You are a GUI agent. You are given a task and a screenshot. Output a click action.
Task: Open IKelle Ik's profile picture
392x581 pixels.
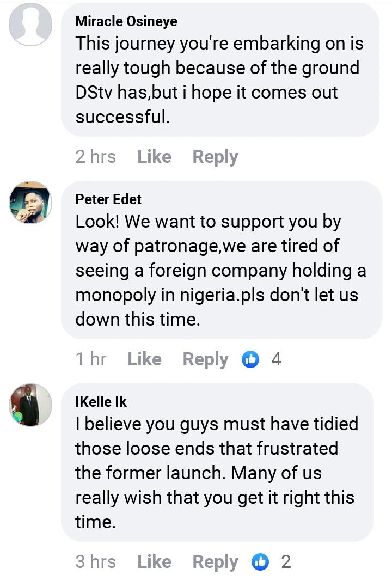point(31,405)
